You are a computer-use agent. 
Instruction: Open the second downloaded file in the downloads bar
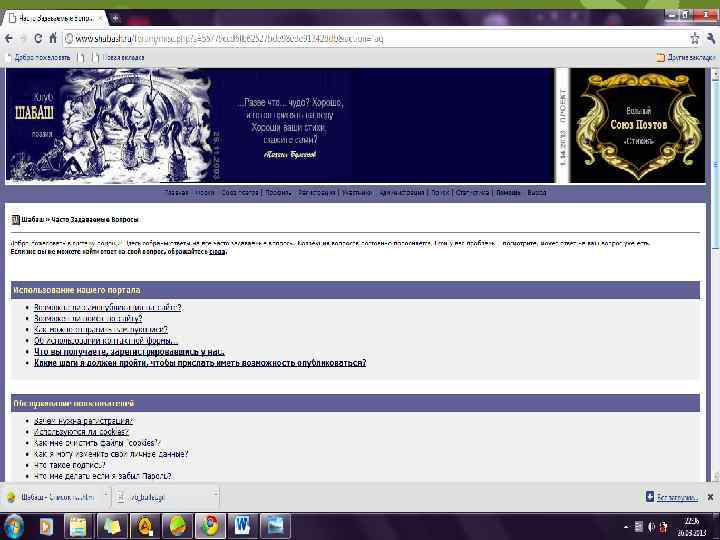tap(161, 497)
